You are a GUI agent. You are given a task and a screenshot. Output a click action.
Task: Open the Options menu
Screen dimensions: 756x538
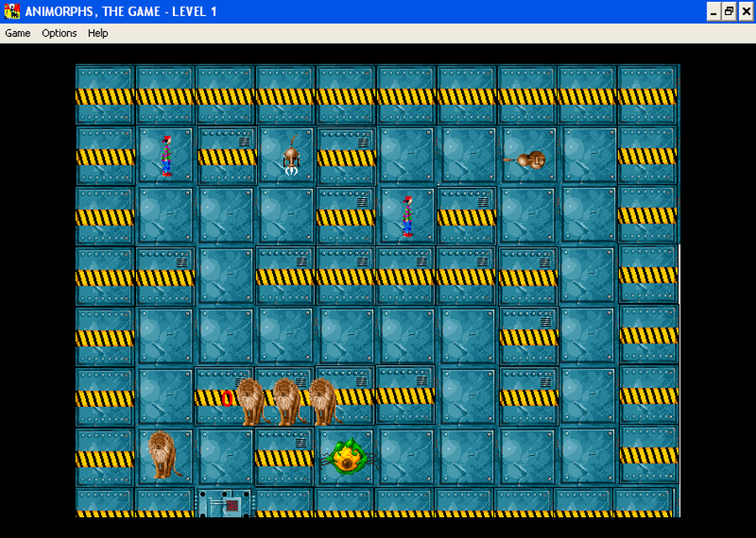pyautogui.click(x=59, y=33)
